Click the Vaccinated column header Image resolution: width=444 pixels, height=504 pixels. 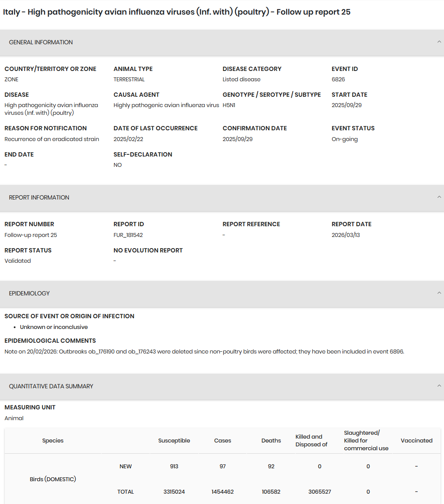point(416,440)
